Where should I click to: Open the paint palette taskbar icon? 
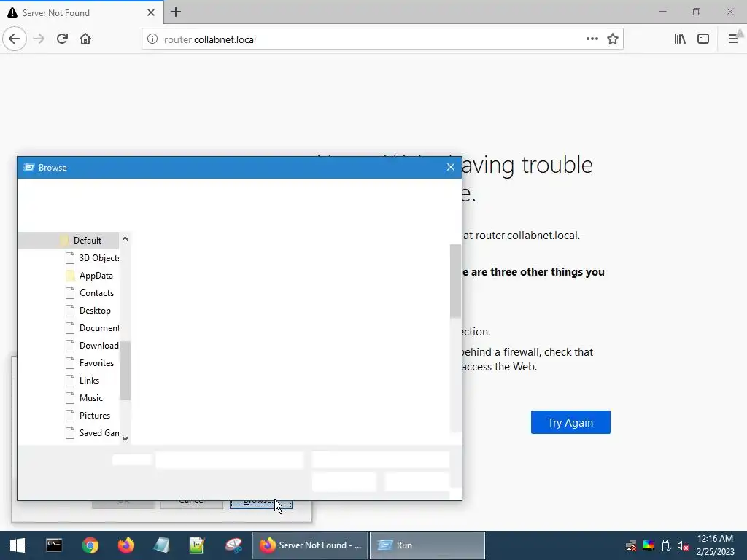(233, 545)
